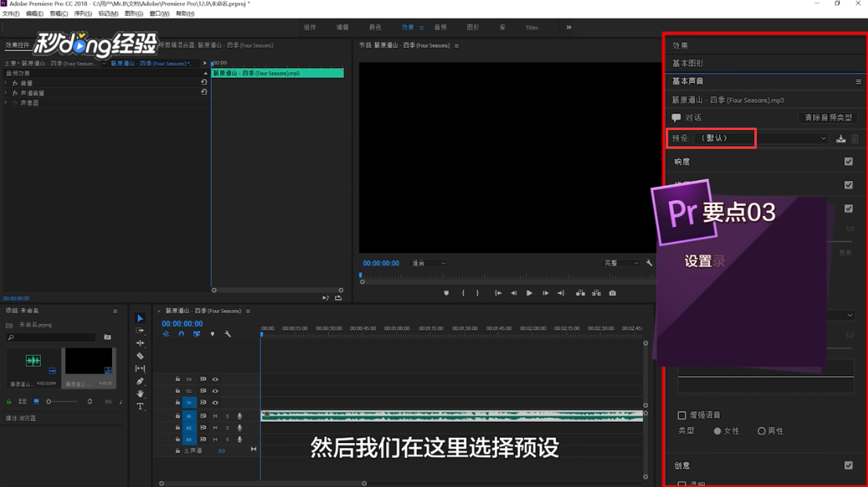
Task: Expand the 声道音量 effect properties
Action: [6, 93]
